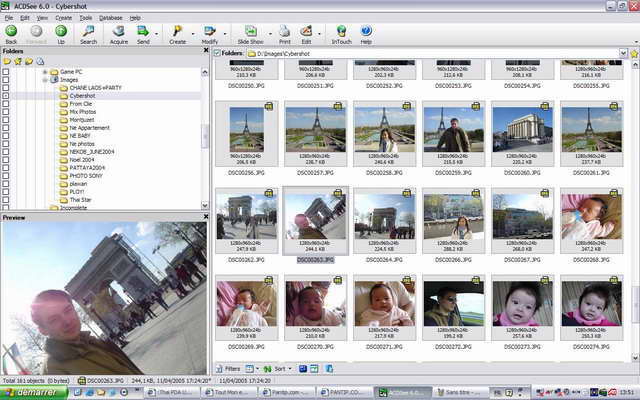Open the Modify dropdown arrow
The width and height of the screenshot is (640, 400).
pos(225,33)
